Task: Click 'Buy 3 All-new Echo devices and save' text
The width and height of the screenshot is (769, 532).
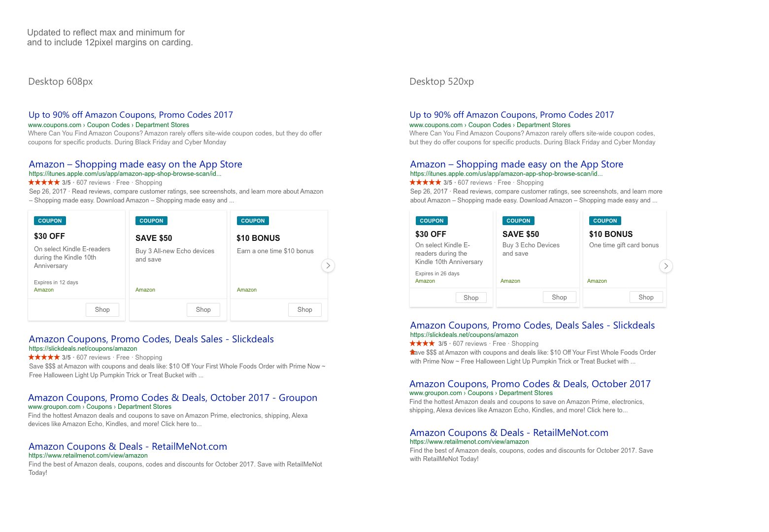Action: (175, 255)
